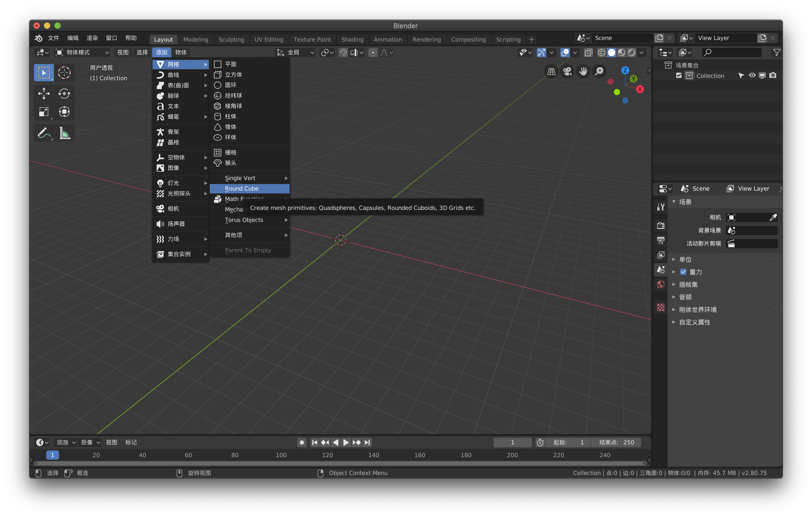The image size is (812, 517).
Task: Switch to the Shading workspace tab
Action: pyautogui.click(x=352, y=39)
